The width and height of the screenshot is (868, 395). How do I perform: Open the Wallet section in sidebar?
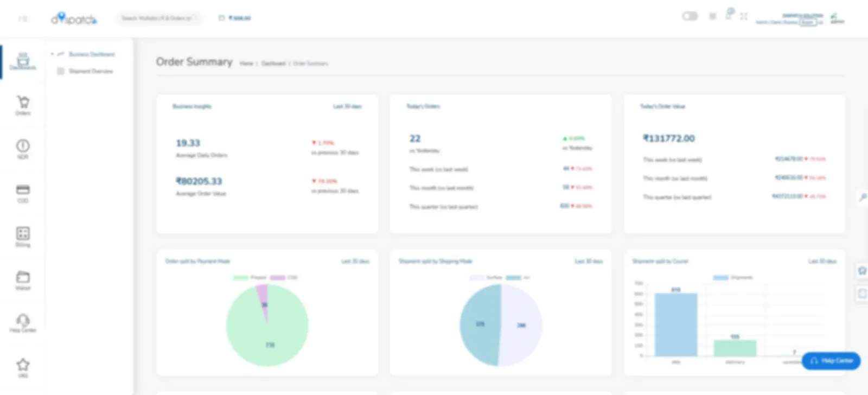click(23, 280)
